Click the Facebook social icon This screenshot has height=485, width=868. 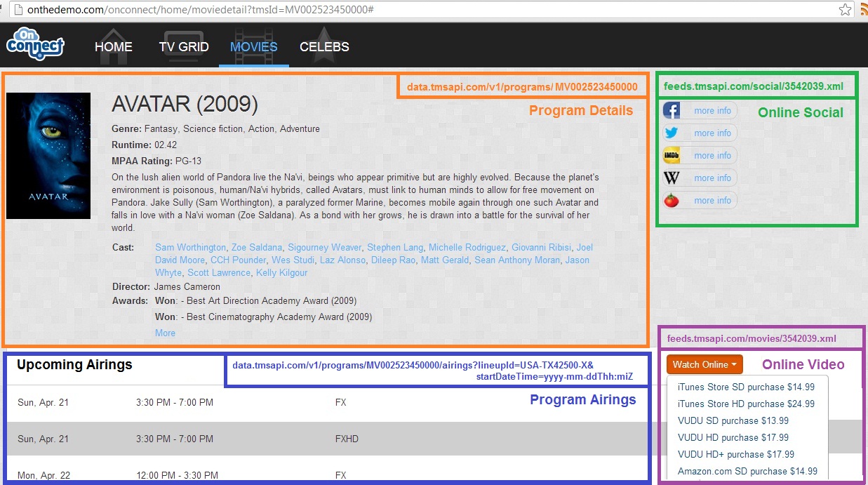point(672,109)
